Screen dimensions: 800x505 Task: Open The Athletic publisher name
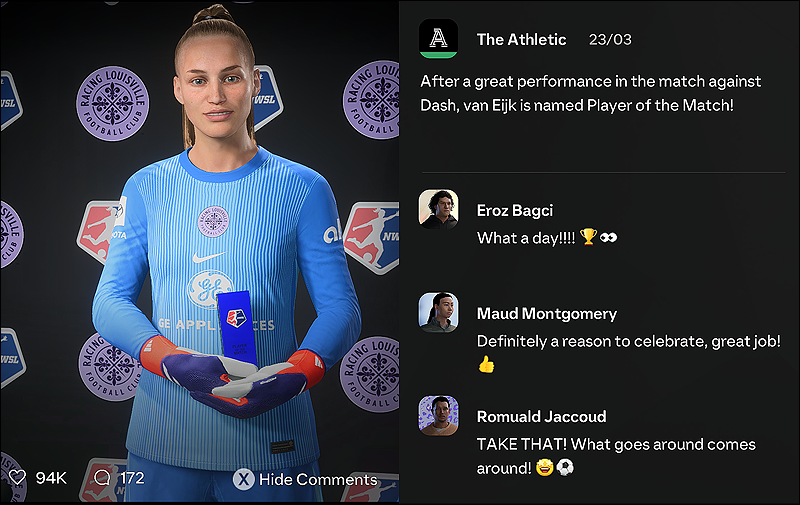521,39
